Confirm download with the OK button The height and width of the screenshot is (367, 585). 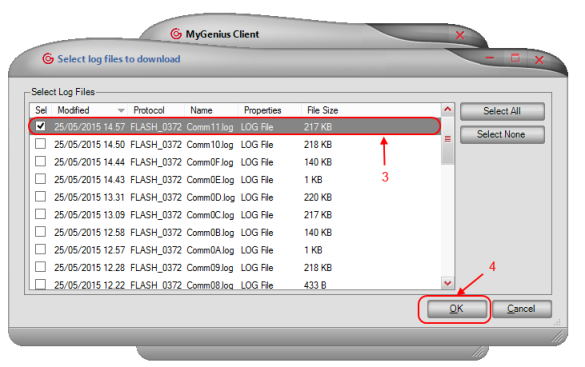click(456, 309)
